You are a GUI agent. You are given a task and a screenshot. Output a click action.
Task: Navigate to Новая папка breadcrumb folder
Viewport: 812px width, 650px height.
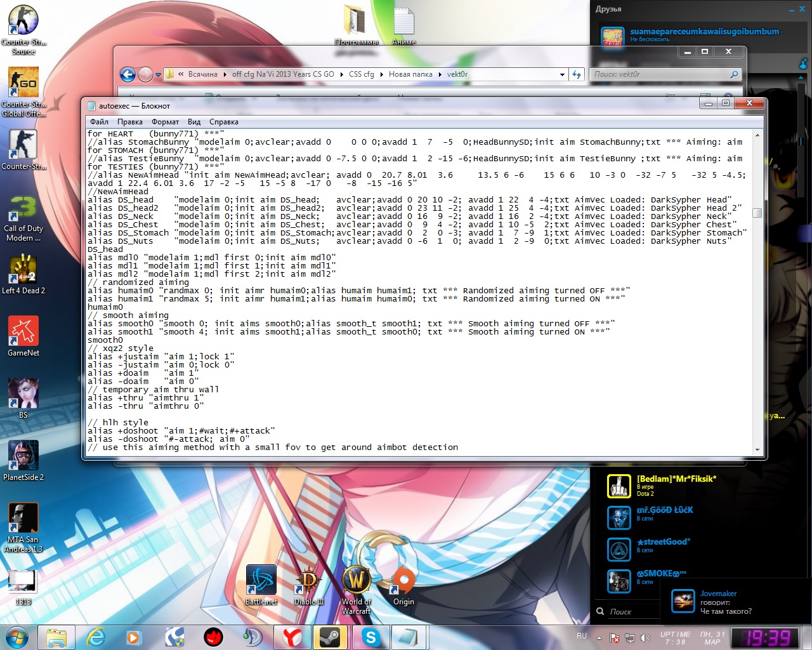tap(410, 74)
